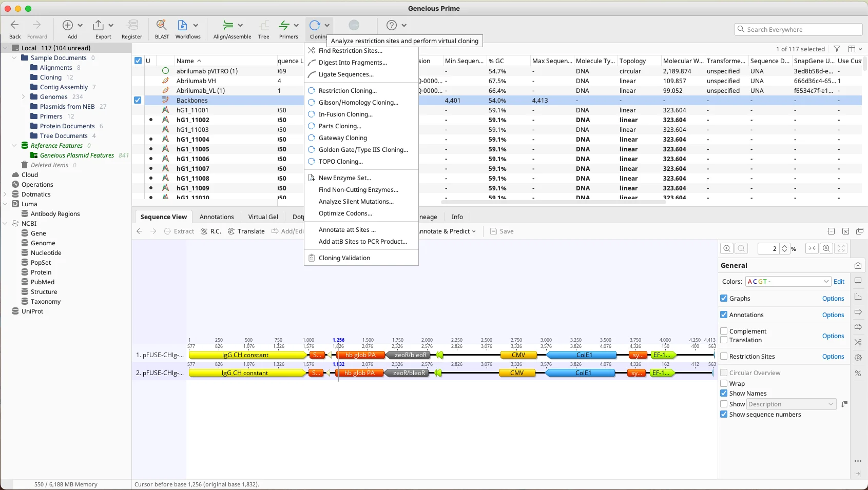
Task: Click the Add plus icon
Action: [x=68, y=25]
